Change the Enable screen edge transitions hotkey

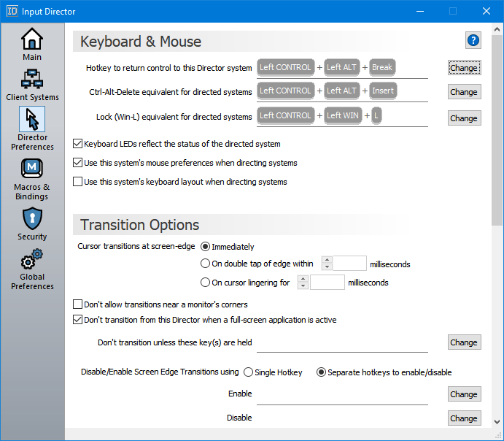pyautogui.click(x=464, y=394)
